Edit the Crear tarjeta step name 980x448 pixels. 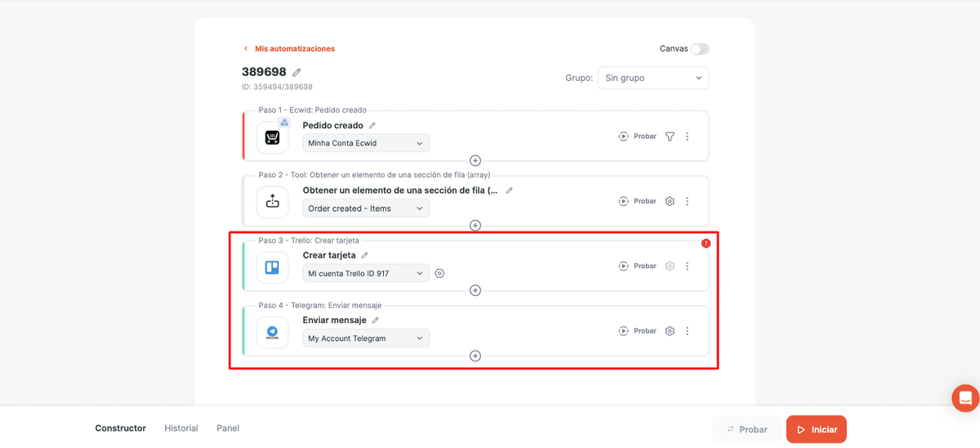(x=365, y=255)
